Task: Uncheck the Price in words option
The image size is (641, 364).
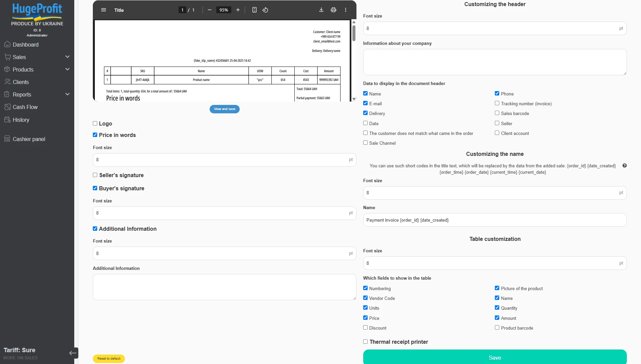Action: 95,135
